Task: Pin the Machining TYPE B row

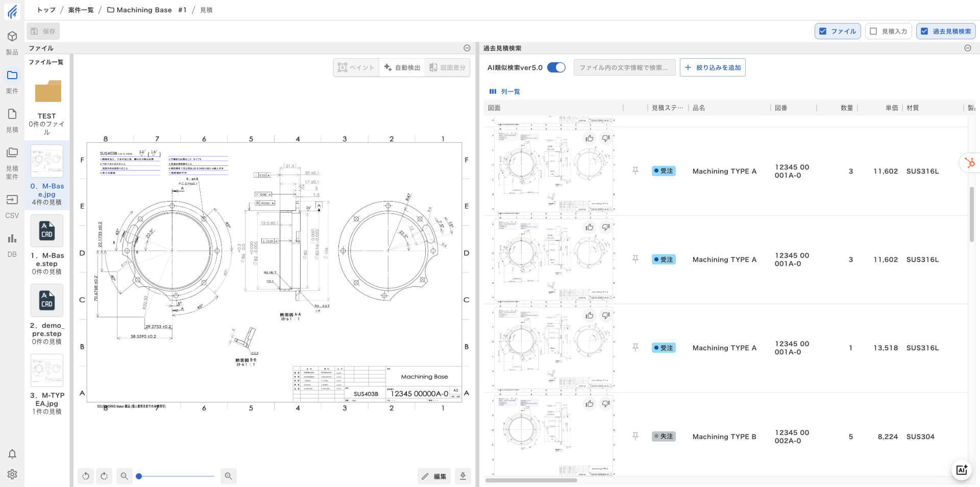Action: (635, 436)
